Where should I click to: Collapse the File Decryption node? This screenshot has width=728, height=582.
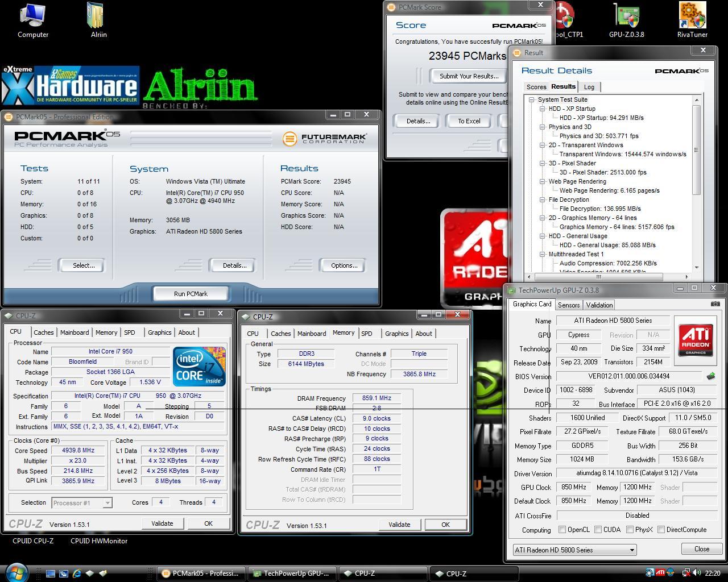(x=542, y=199)
